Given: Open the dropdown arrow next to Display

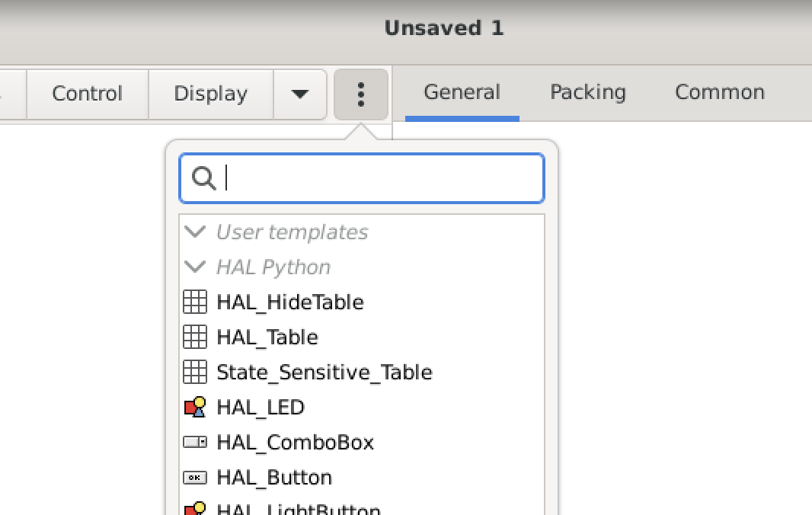Looking at the screenshot, I should (300, 94).
